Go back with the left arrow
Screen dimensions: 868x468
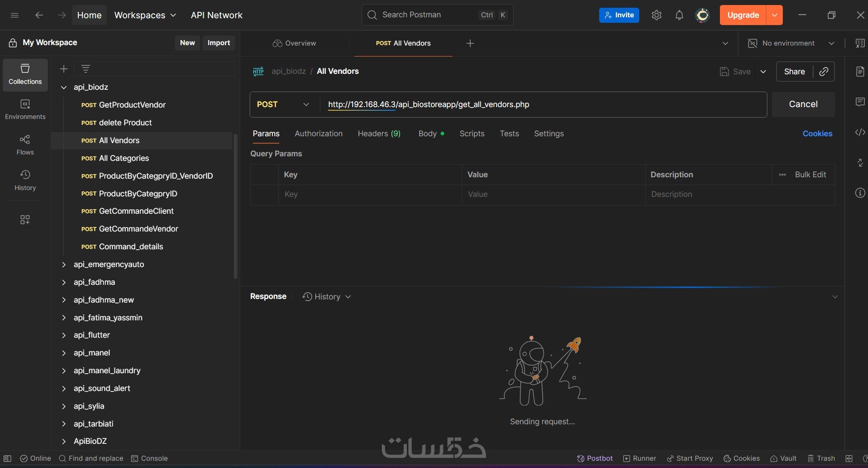click(x=39, y=15)
